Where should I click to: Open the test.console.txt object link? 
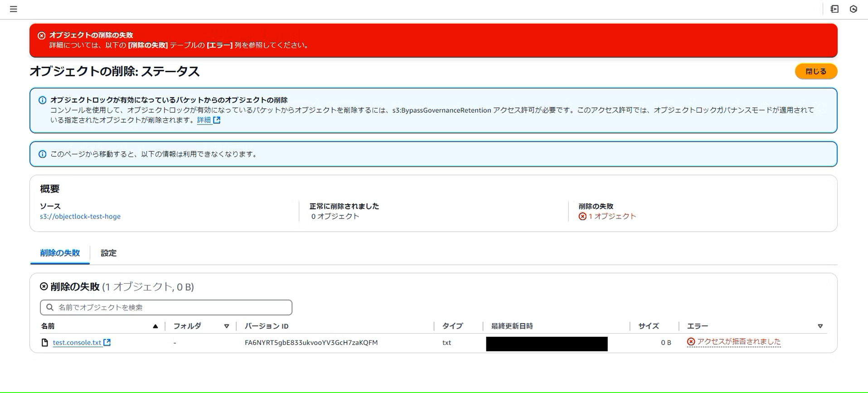click(x=77, y=343)
